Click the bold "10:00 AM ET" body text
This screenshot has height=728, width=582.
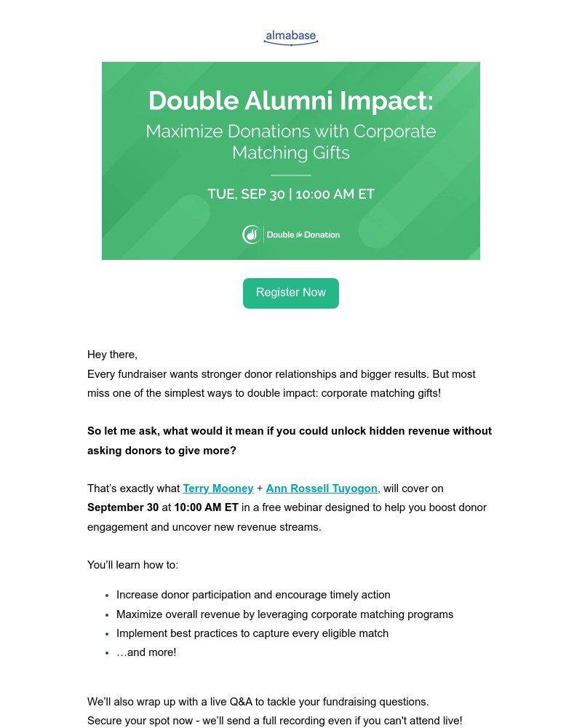point(207,507)
